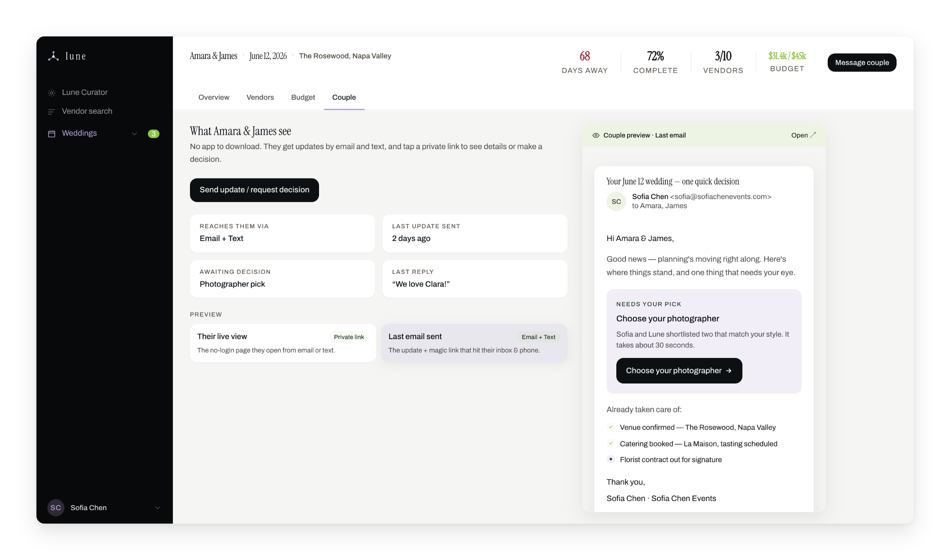Click the Private link badge
The height and width of the screenshot is (560, 950).
(x=349, y=337)
